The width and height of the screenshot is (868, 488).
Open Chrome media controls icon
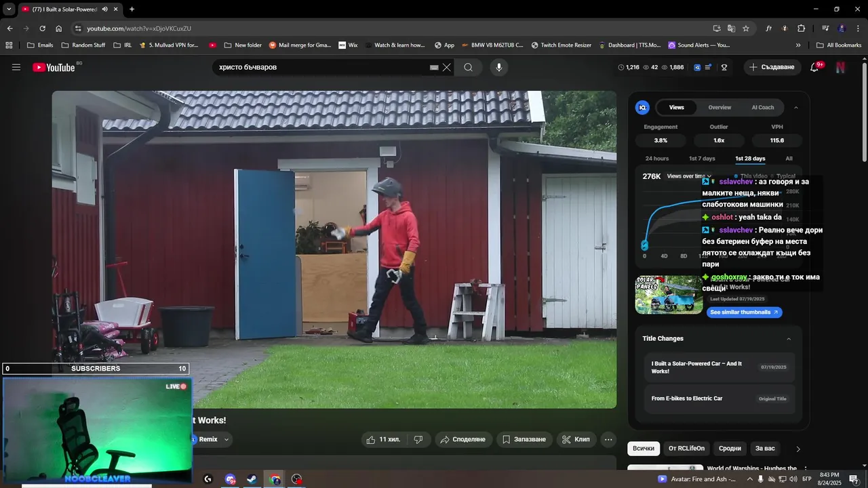coord(825,28)
